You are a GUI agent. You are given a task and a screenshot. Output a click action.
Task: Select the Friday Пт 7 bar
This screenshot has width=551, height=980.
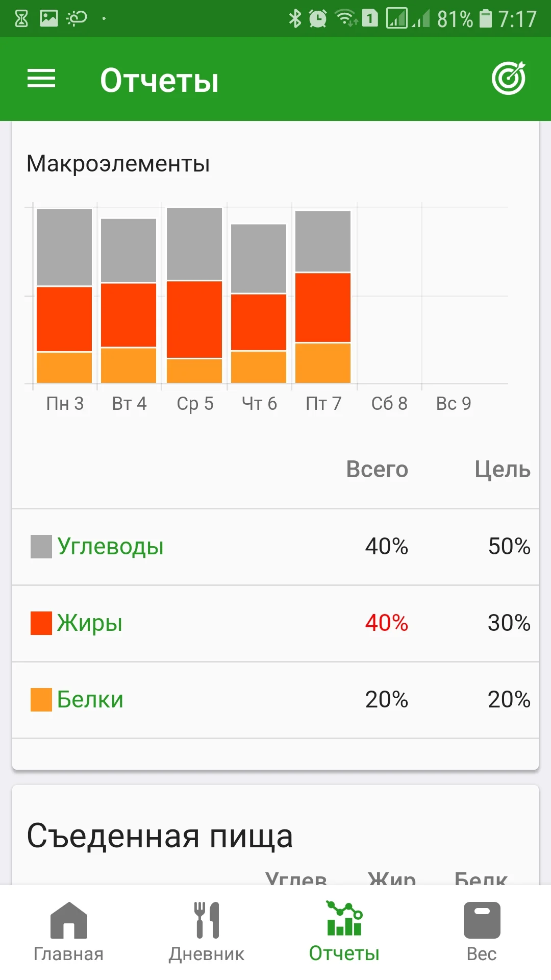(323, 297)
